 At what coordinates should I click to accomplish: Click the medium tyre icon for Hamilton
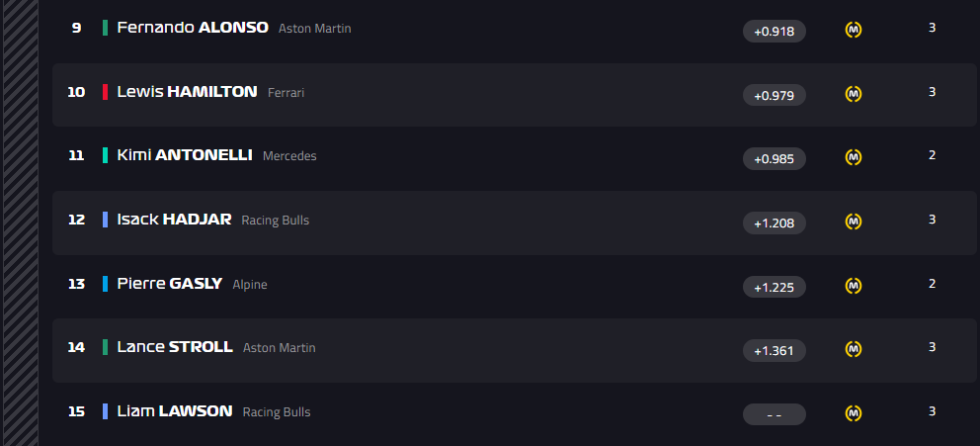coord(854,94)
